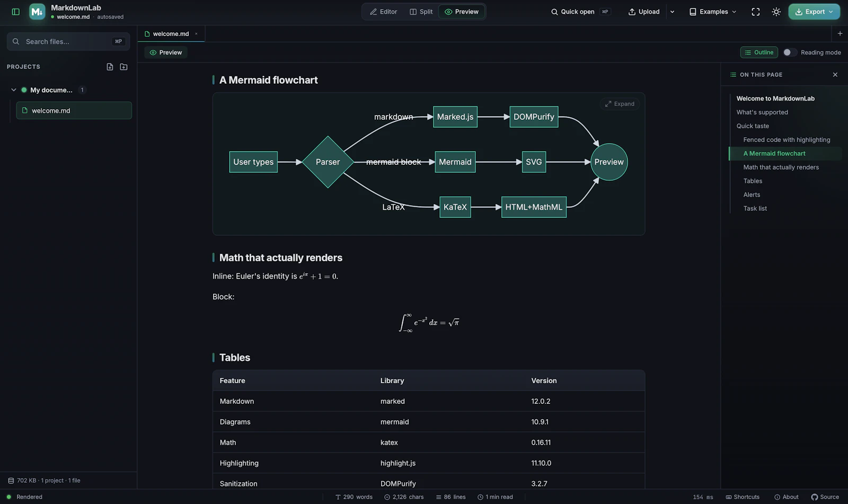Screen dimensions: 848x504
Task: Select the welcome.md document tab
Action: (171, 34)
